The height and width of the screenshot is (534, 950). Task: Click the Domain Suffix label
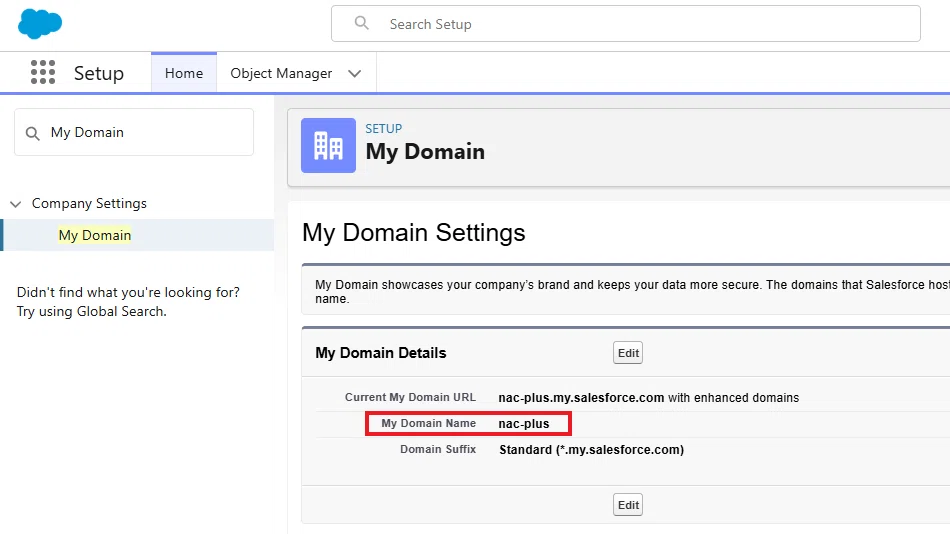[438, 449]
